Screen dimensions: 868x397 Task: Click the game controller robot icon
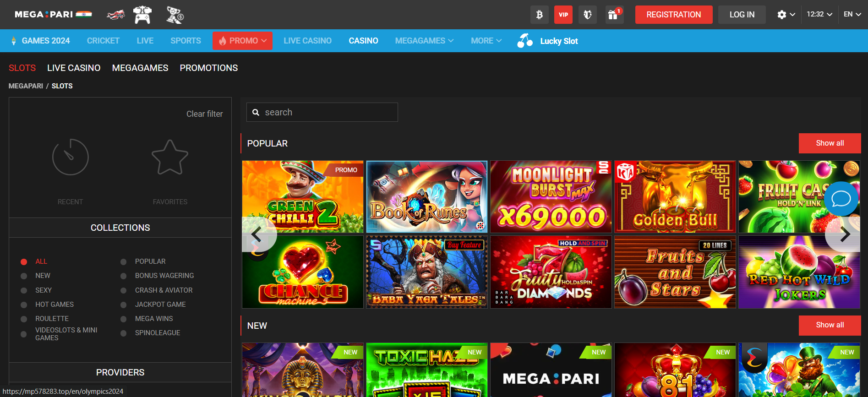pyautogui.click(x=142, y=15)
